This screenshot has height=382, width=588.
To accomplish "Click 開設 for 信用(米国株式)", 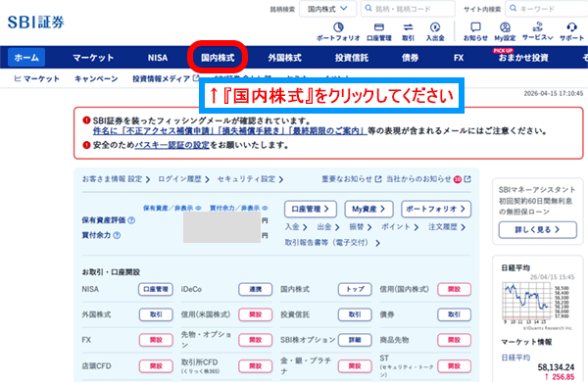I will (256, 314).
